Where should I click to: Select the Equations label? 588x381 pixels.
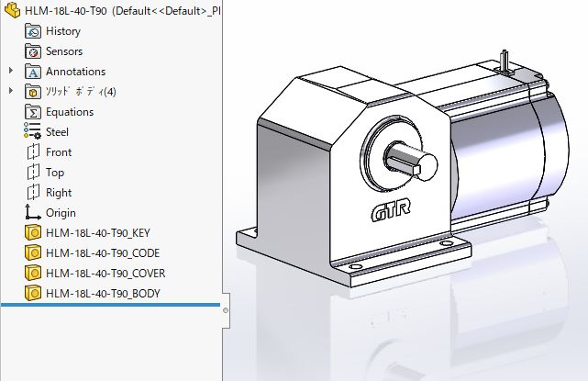tap(70, 112)
